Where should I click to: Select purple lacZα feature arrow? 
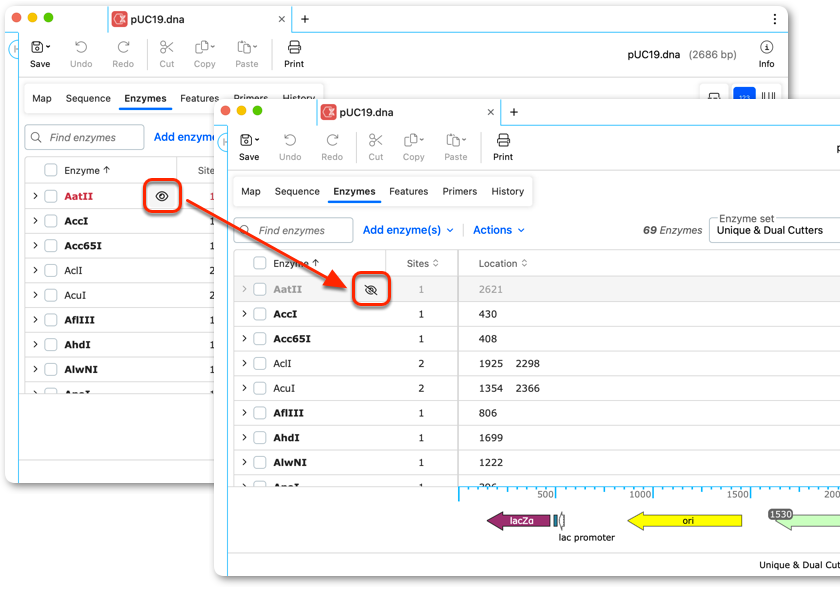519,521
